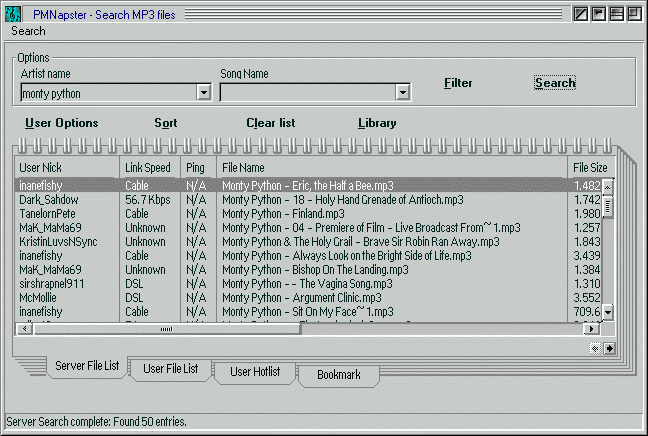Click the File Name column header
648x436 pixels.
[392, 167]
